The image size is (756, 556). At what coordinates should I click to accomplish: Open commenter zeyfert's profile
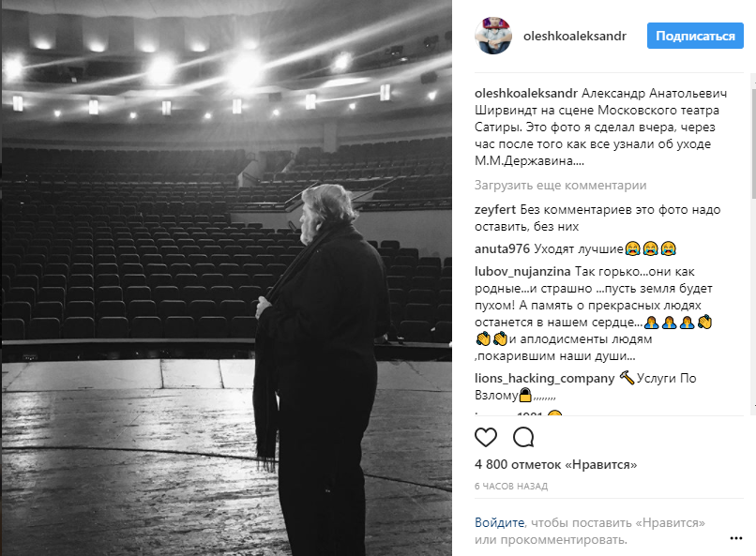[x=495, y=210]
